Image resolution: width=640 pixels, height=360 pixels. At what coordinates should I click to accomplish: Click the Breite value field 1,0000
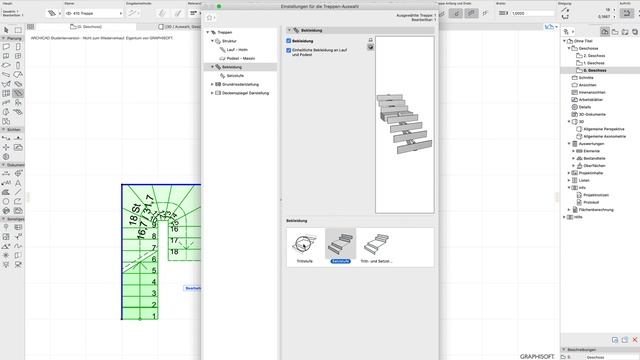(533, 13)
